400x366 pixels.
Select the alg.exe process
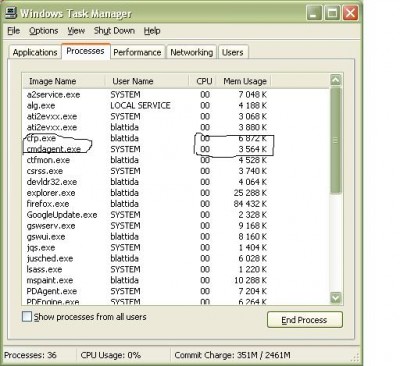click(41, 106)
